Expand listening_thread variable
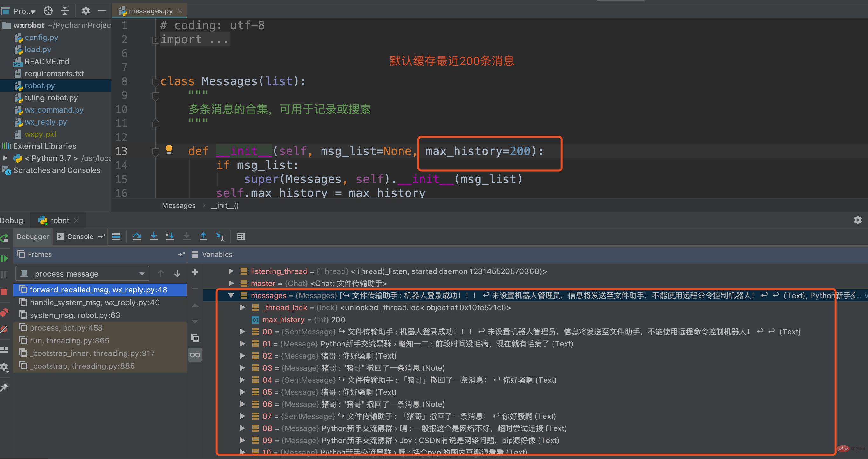 [231, 271]
